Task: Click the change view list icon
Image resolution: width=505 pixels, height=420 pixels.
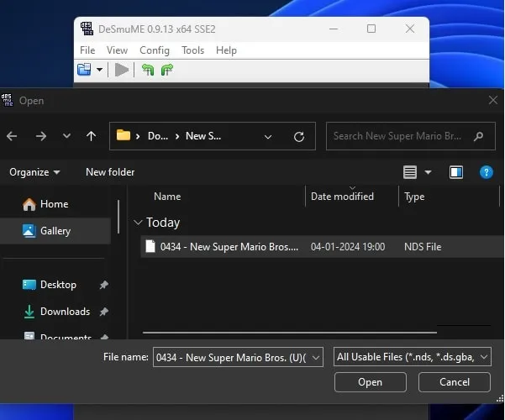Action: point(410,172)
